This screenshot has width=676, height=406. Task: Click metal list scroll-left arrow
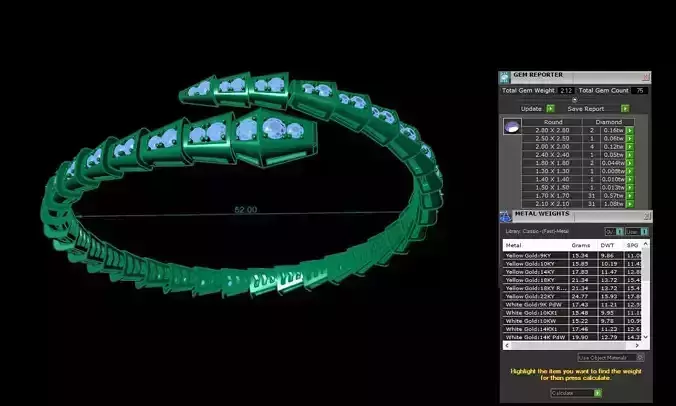[x=507, y=345]
